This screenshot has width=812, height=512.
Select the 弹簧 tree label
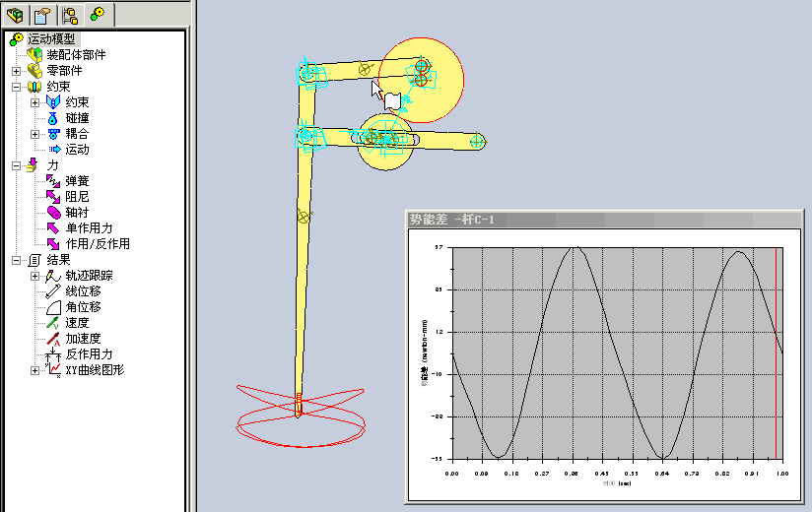(77, 181)
